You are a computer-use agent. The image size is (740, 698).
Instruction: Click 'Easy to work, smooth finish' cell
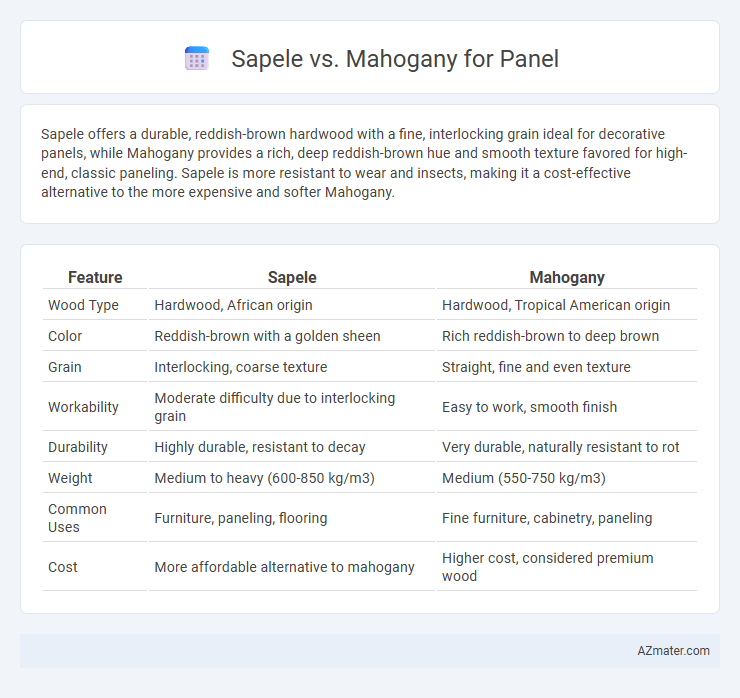click(530, 407)
